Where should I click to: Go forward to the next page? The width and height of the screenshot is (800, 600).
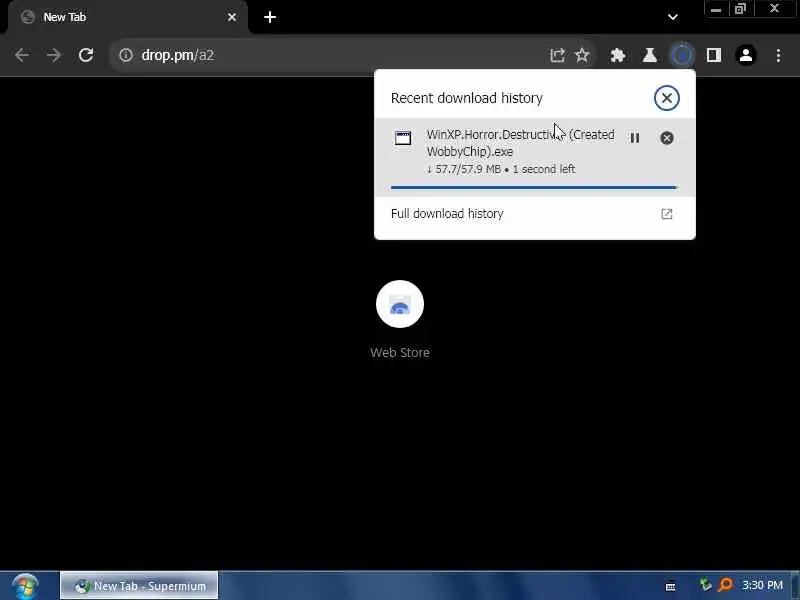[x=54, y=55]
